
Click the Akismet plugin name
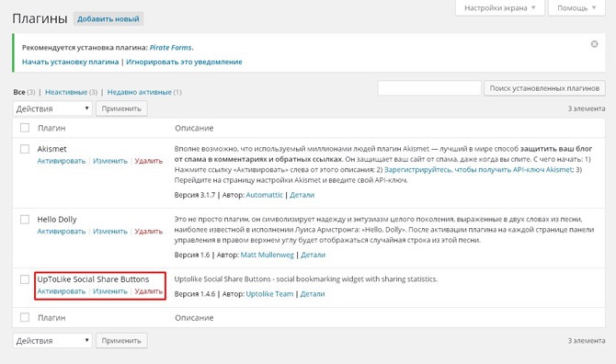pyautogui.click(x=51, y=149)
